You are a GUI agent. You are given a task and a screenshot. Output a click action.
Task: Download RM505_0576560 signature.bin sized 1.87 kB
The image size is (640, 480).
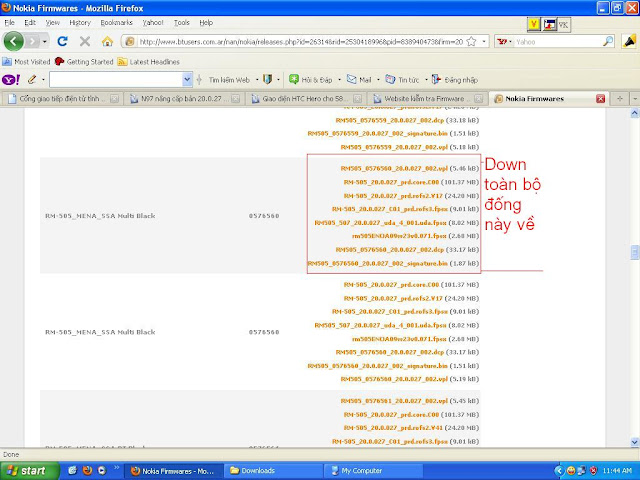(x=378, y=263)
